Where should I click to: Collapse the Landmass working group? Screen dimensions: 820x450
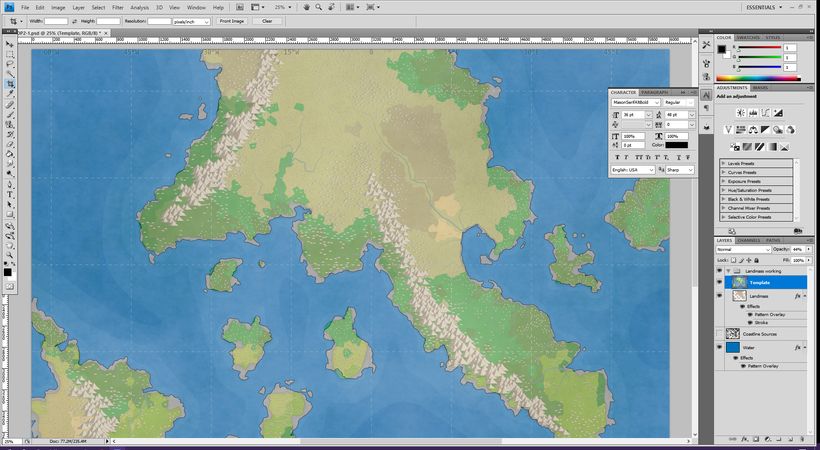coord(728,271)
